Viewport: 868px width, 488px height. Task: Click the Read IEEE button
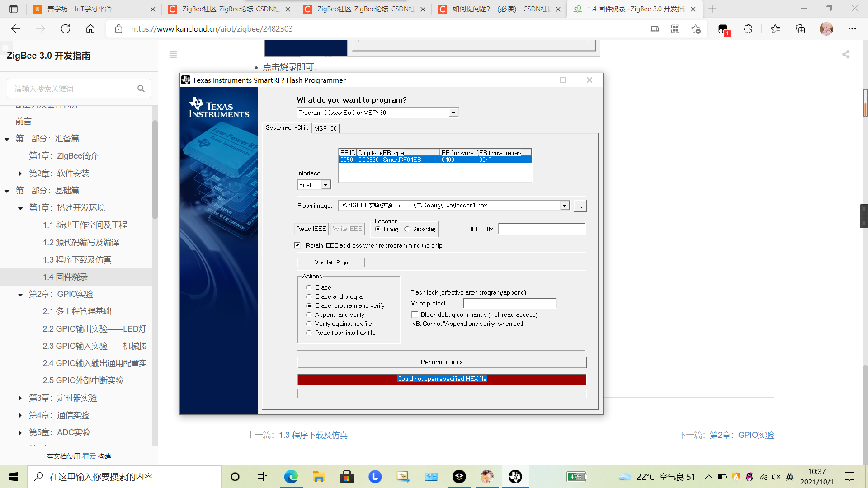(311, 229)
